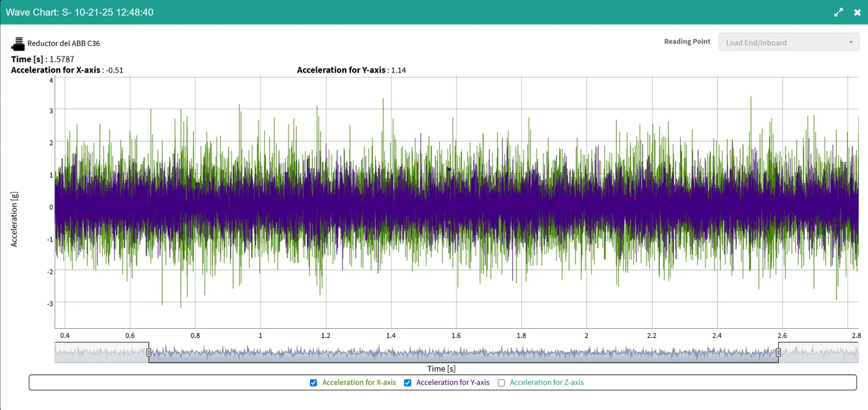The width and height of the screenshot is (868, 410).
Task: Click the X-axis acceleration readout -0.51
Action: point(115,70)
